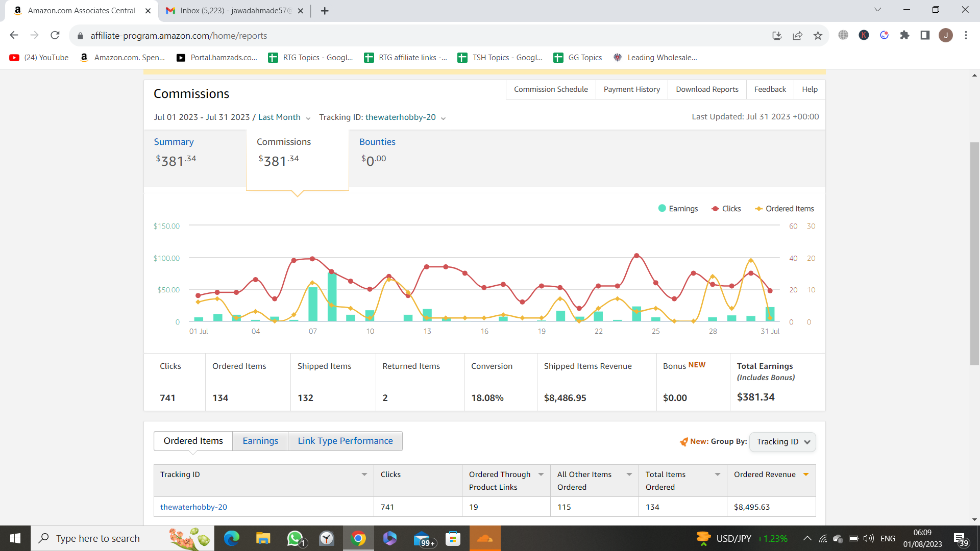The height and width of the screenshot is (551, 980).
Task: Toggle the Earnings legend series
Action: [x=678, y=209]
